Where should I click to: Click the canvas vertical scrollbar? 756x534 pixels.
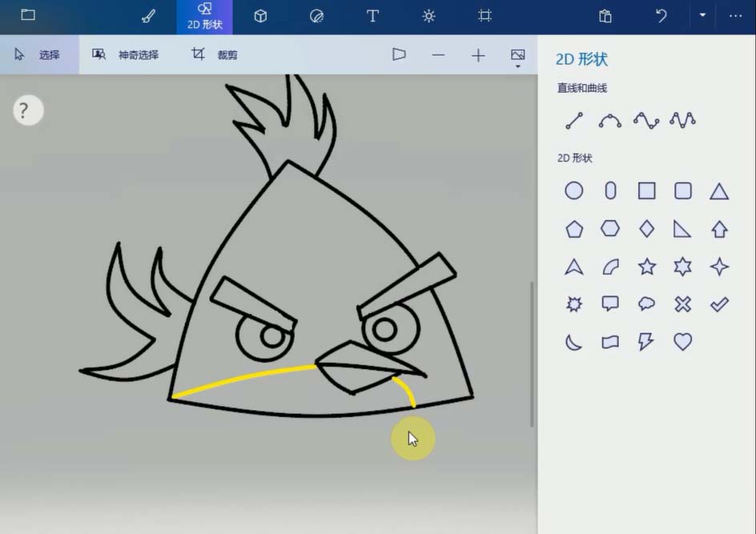pyautogui.click(x=533, y=354)
